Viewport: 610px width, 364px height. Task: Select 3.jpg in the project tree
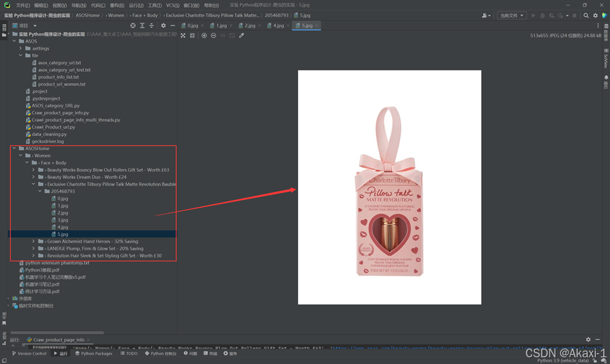[62, 220]
